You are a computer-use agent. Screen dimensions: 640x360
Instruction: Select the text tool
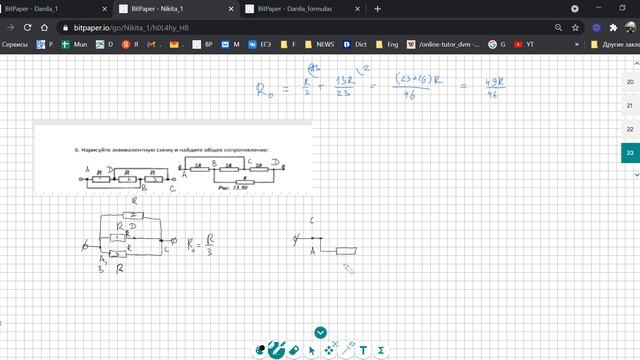[x=363, y=350]
